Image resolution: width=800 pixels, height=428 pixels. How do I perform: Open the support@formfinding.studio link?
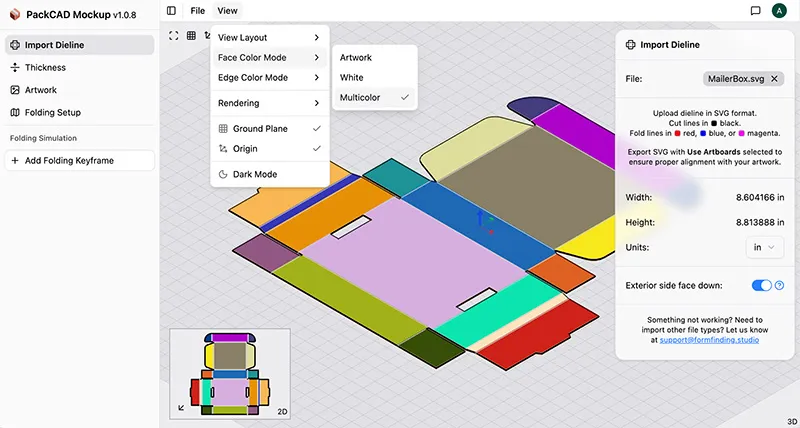click(710, 340)
